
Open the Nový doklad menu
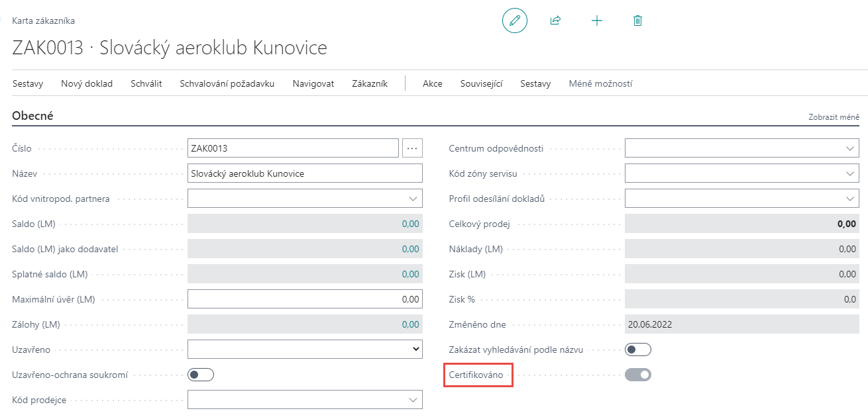[87, 83]
